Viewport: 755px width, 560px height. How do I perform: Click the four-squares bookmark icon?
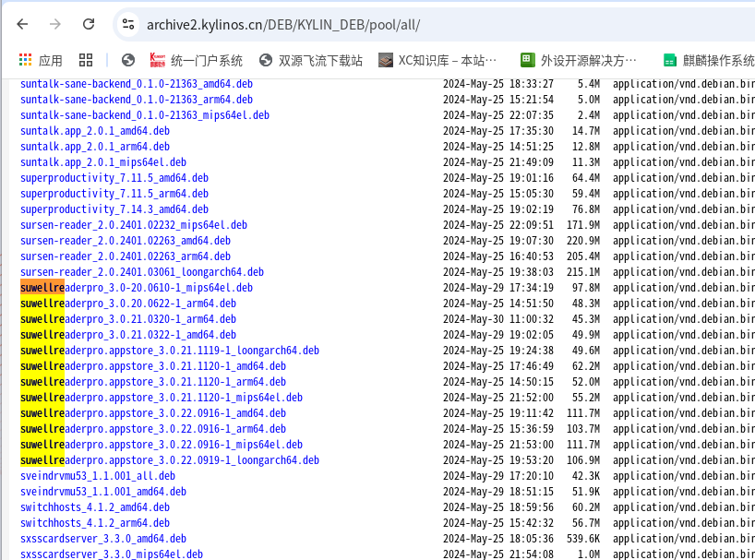(x=86, y=61)
